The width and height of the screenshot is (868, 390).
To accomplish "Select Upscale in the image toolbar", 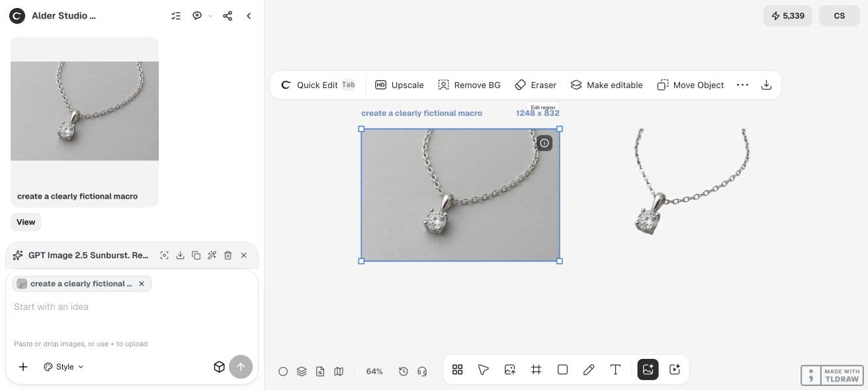I will tap(400, 85).
